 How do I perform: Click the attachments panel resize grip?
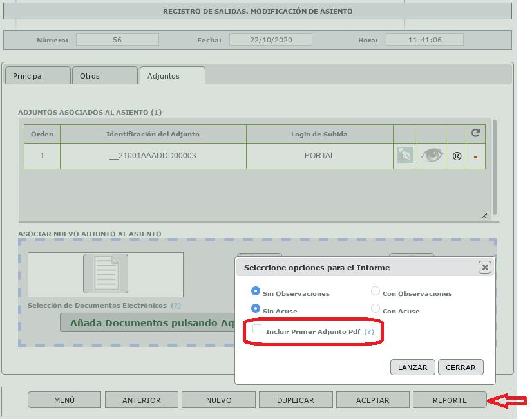[484, 215]
